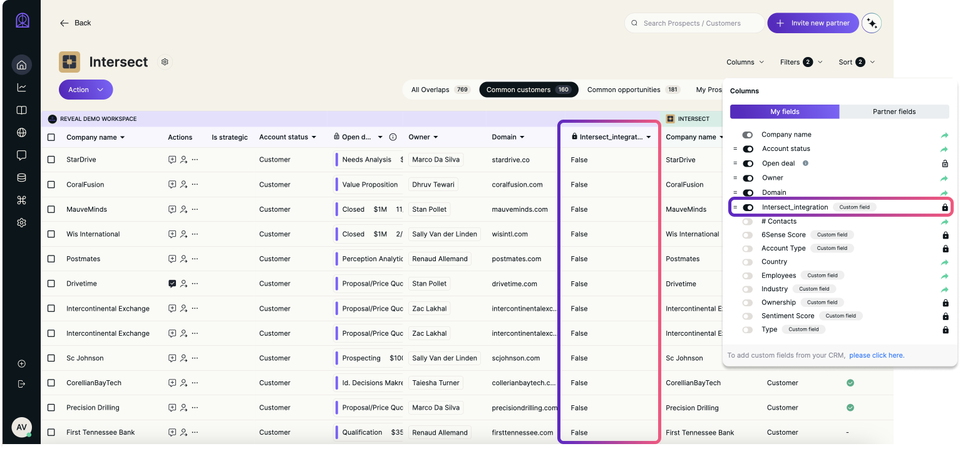
Task: Check the Postmates row checkbox
Action: [51, 259]
